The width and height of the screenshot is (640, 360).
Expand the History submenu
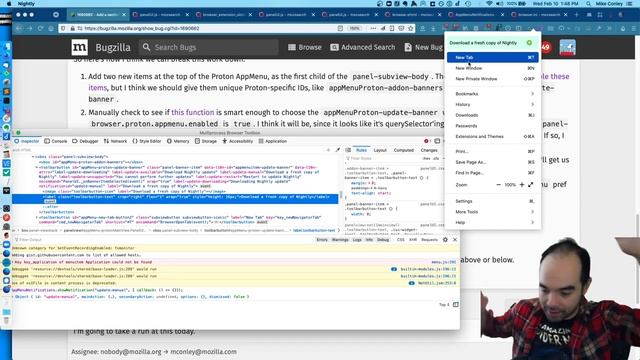(x=493, y=104)
